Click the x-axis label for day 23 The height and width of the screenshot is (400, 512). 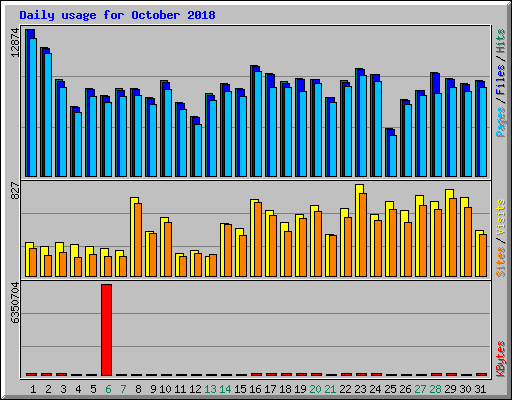coord(360,389)
